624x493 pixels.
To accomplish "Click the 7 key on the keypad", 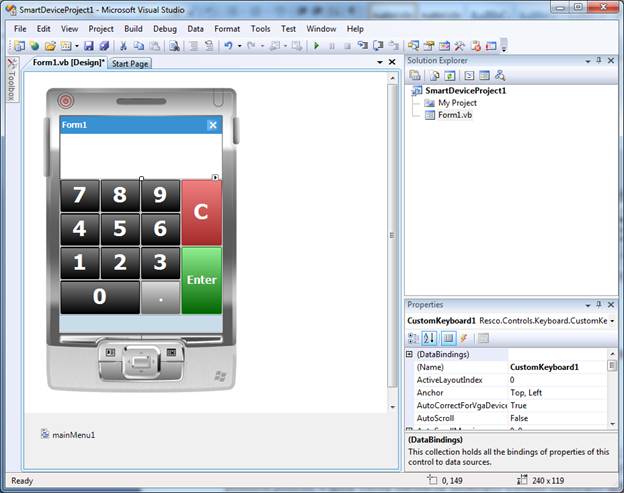I will [x=80, y=195].
